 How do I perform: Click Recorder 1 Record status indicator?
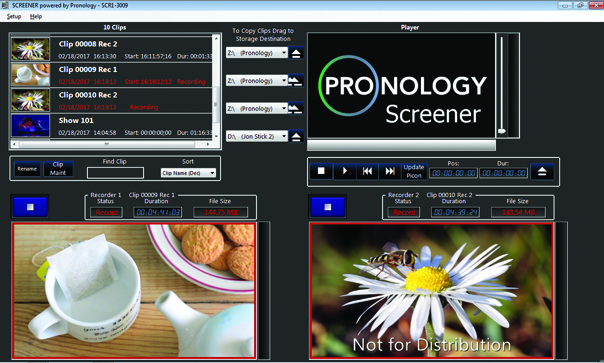tap(107, 212)
